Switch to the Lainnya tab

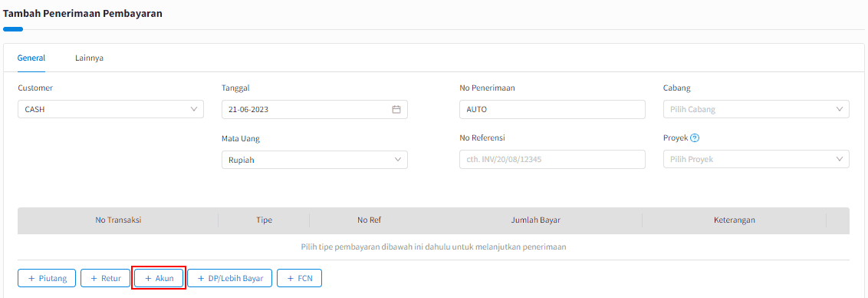tap(89, 58)
